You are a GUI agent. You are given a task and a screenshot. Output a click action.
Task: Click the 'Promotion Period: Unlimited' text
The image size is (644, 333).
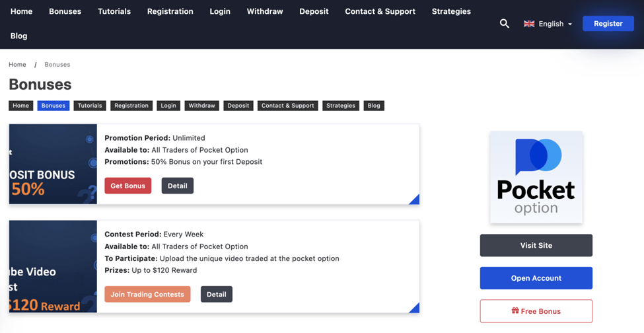point(155,138)
